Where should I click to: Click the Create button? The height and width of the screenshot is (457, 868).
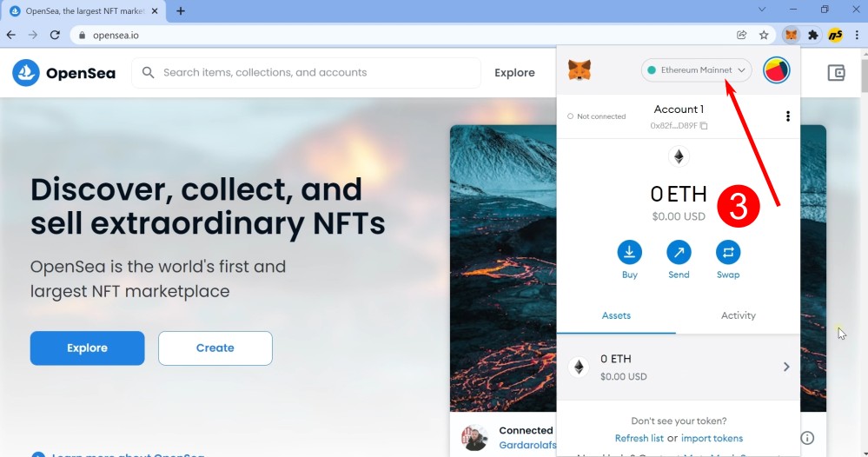(x=215, y=348)
